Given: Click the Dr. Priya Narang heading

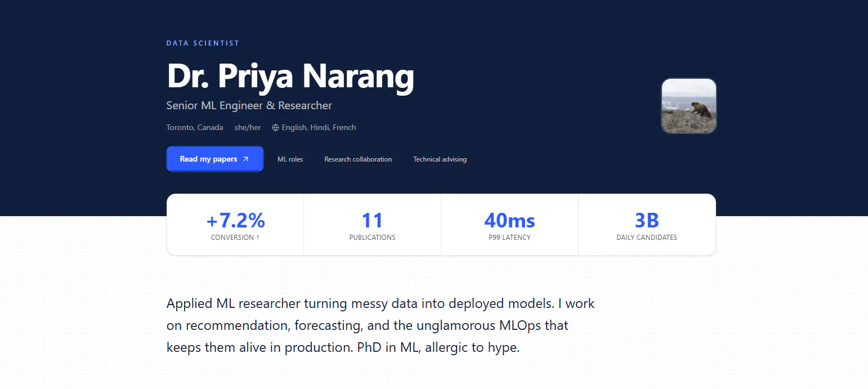Looking at the screenshot, I should (290, 75).
